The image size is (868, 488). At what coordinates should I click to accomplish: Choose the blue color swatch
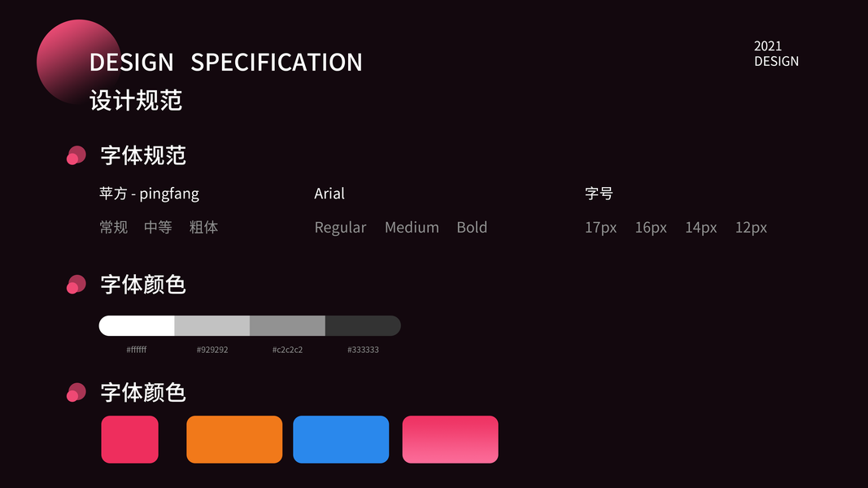click(341, 439)
